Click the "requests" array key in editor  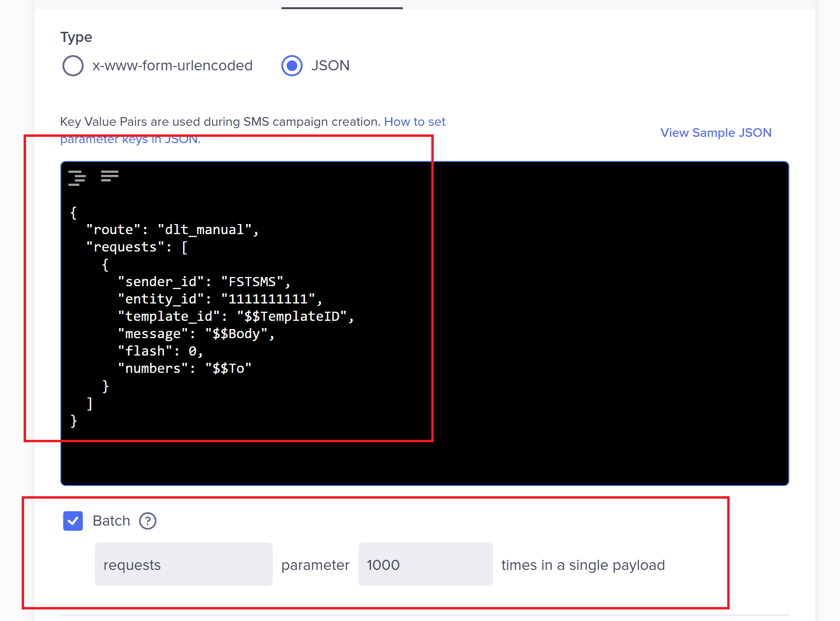[125, 247]
